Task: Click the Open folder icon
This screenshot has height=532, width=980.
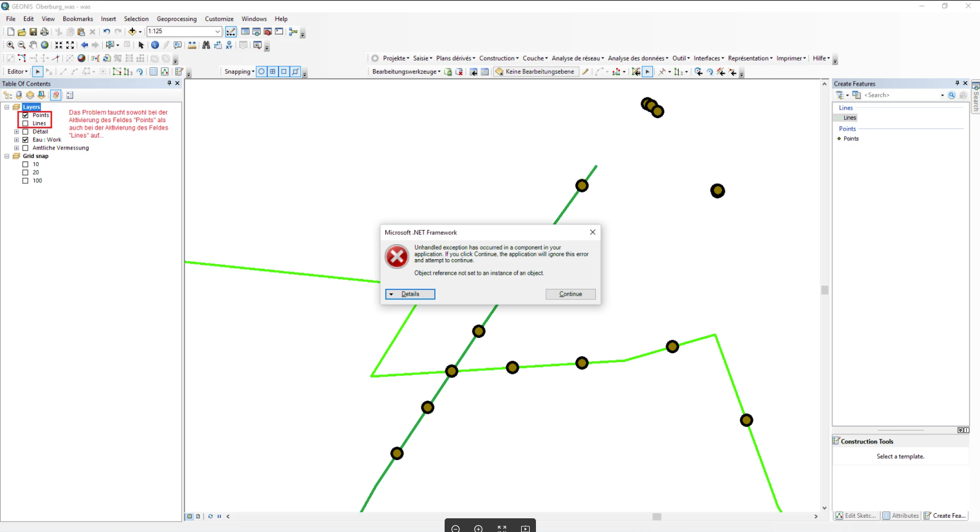Action: pyautogui.click(x=22, y=31)
